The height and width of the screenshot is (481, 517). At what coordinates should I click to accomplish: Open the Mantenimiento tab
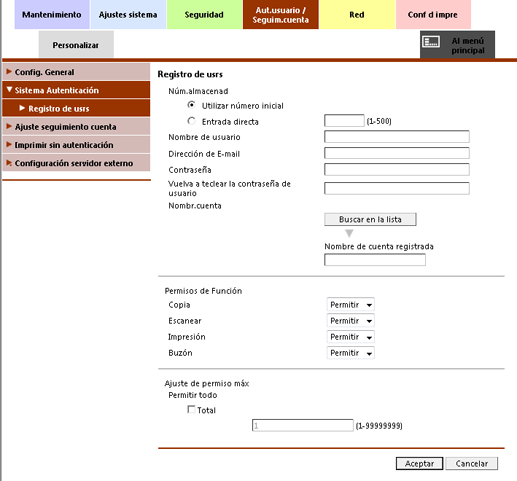[x=52, y=15]
